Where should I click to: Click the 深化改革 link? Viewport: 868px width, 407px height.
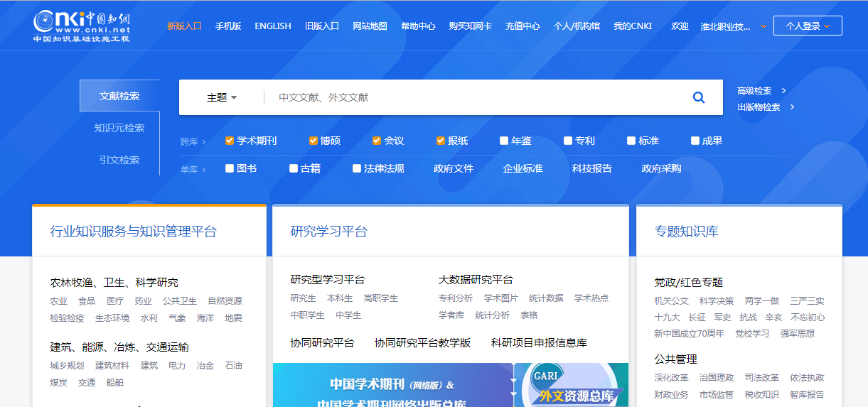[x=672, y=378]
